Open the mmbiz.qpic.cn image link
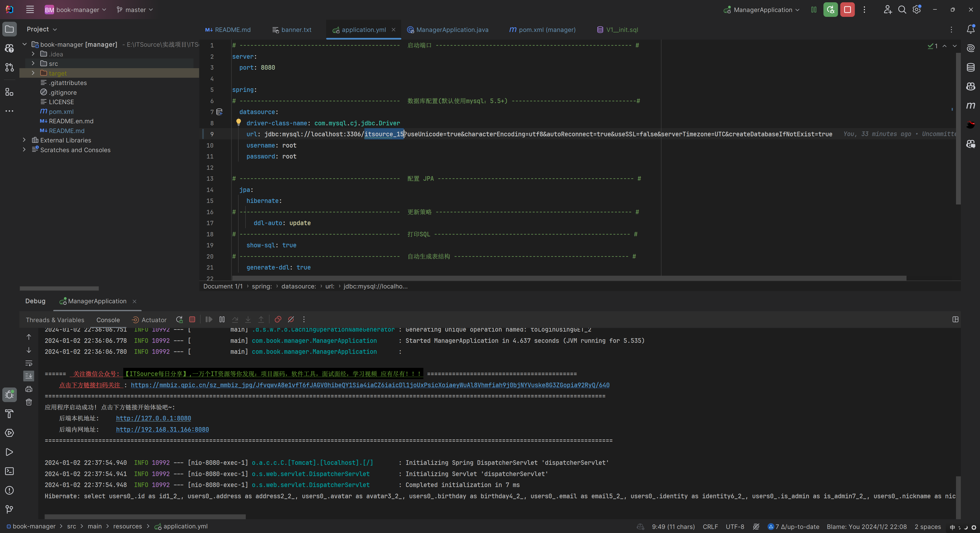Screen dimensions: 980x533 click(x=370, y=385)
